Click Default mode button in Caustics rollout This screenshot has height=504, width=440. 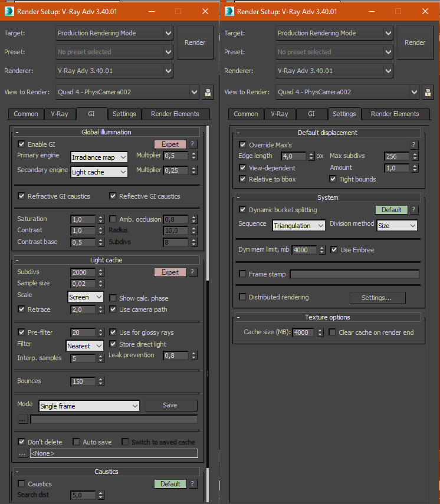170,484
